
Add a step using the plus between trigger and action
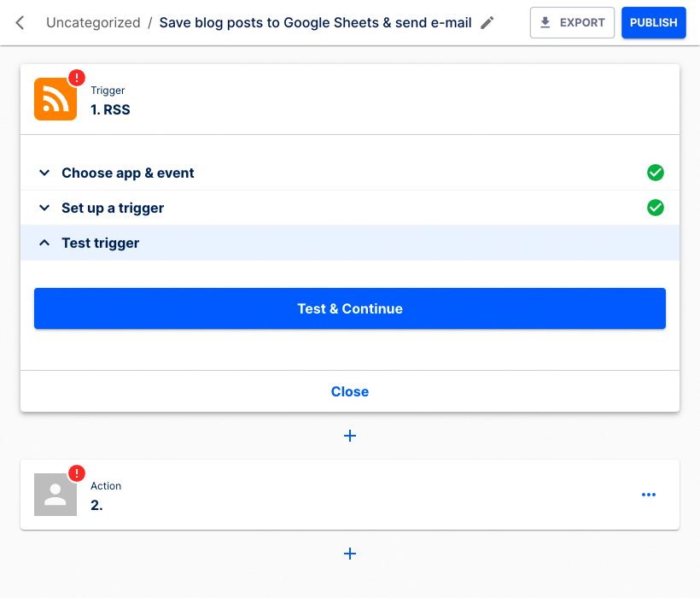coord(350,436)
